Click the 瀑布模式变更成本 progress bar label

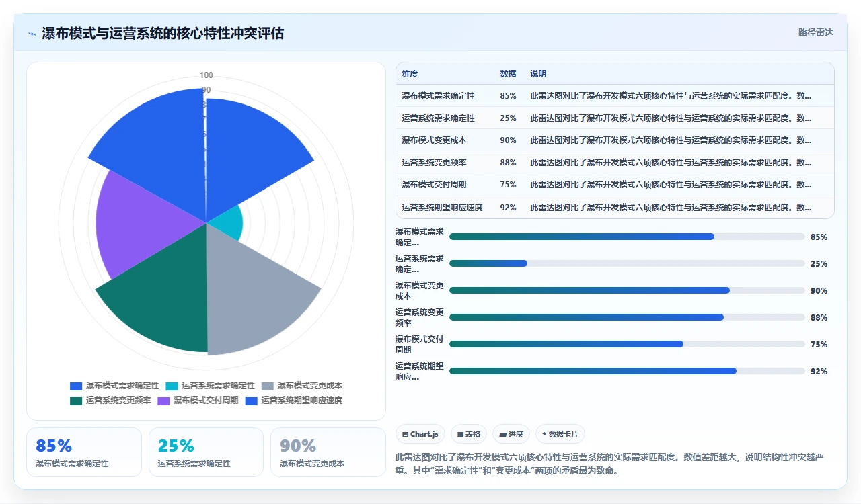[x=419, y=290]
